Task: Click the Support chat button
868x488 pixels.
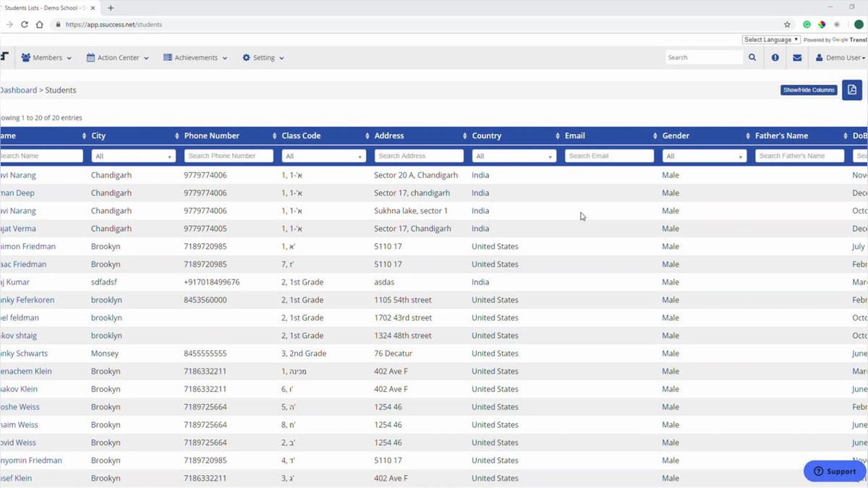Action: pyautogui.click(x=835, y=471)
